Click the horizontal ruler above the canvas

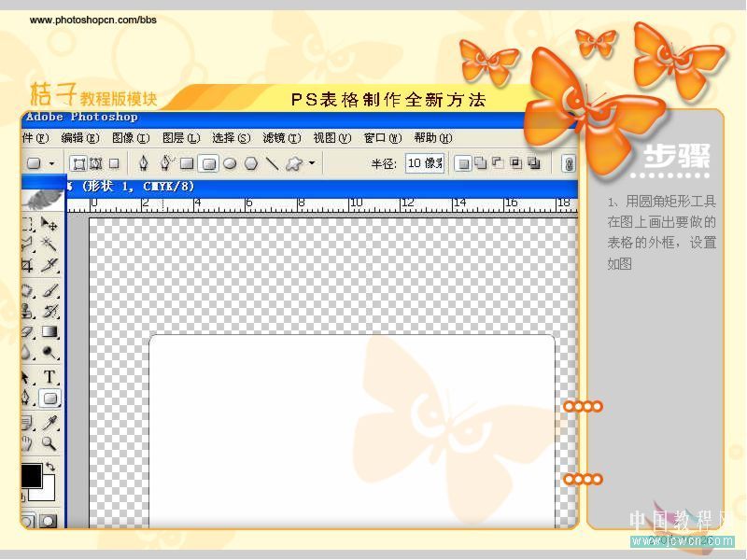322,204
